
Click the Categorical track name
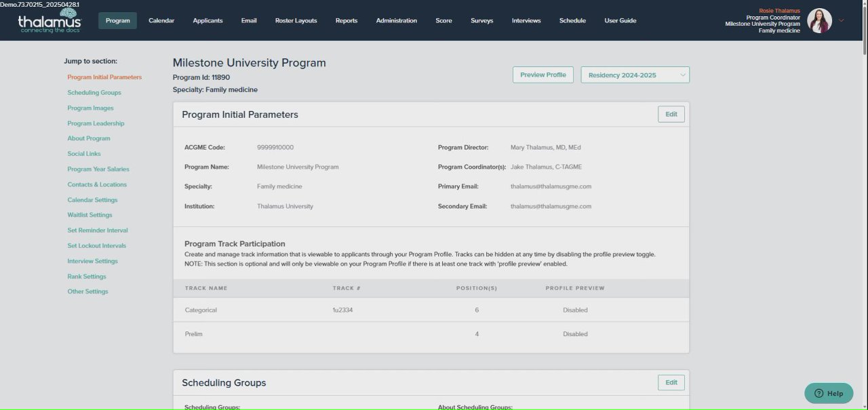[x=201, y=310]
